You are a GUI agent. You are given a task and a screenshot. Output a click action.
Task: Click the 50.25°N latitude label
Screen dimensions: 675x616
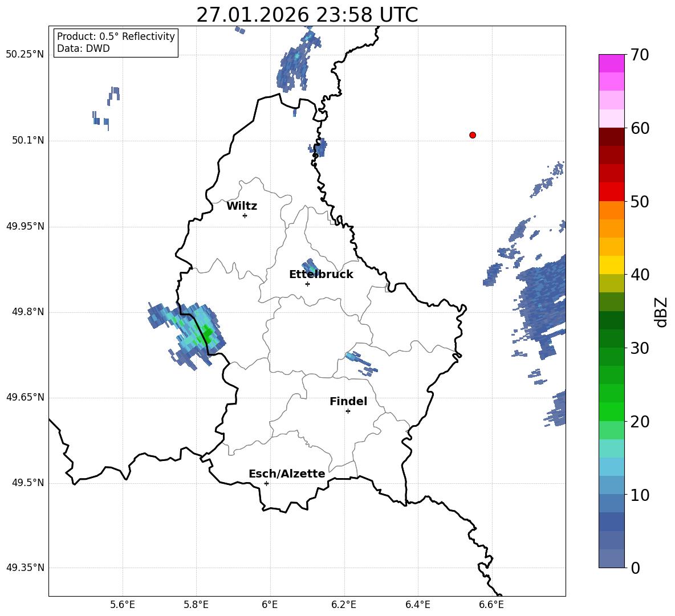coord(25,55)
